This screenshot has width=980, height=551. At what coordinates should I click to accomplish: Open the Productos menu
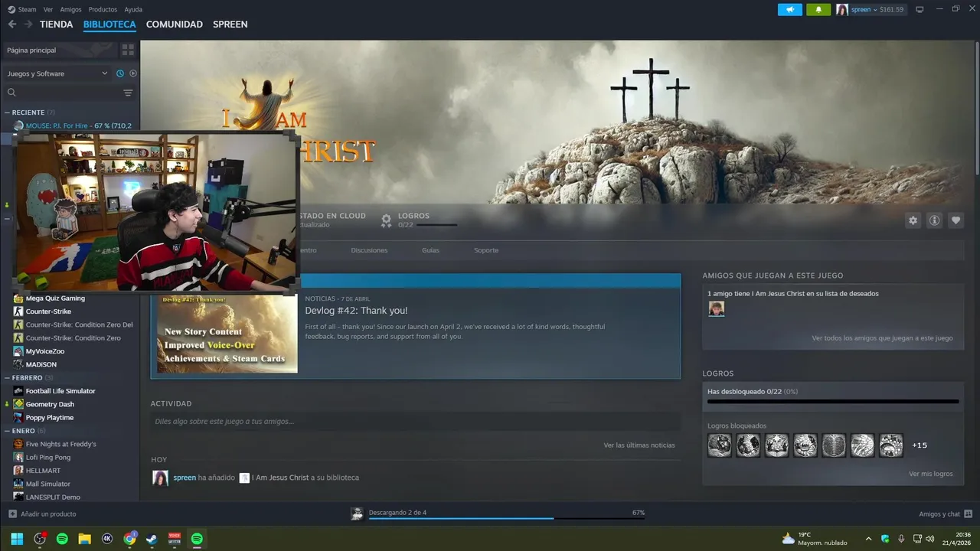(103, 9)
